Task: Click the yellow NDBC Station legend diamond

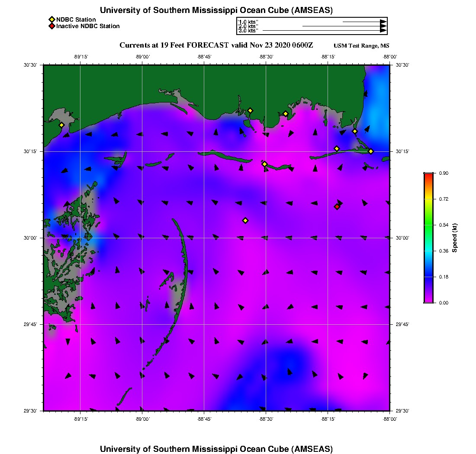Action: pos(51,19)
